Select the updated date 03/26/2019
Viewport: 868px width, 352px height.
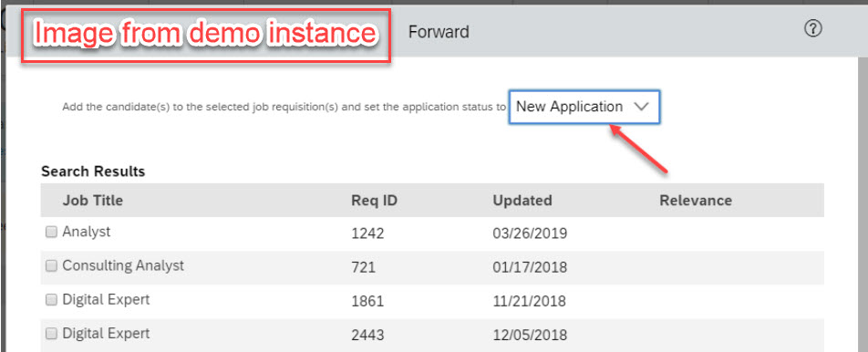[x=530, y=233]
